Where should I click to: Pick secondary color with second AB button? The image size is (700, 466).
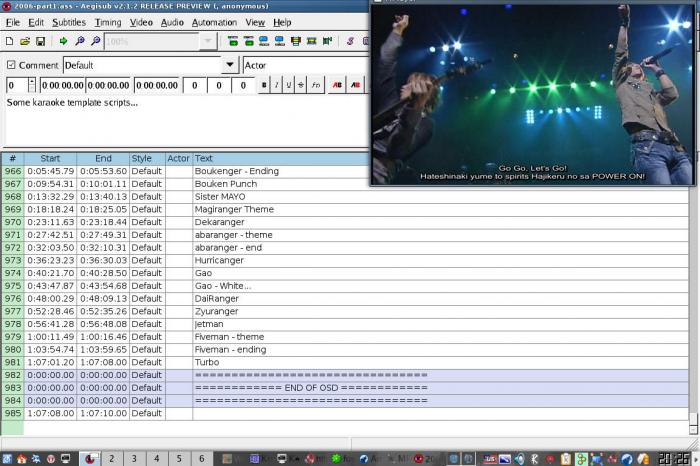click(x=355, y=85)
